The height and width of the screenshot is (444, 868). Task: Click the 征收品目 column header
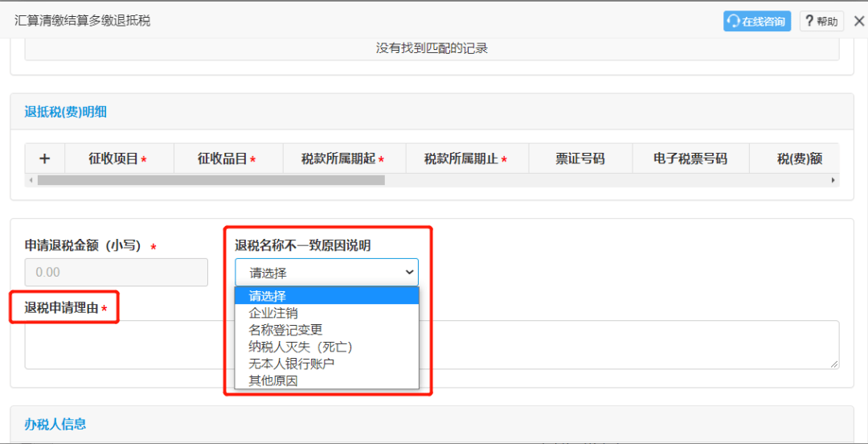227,159
